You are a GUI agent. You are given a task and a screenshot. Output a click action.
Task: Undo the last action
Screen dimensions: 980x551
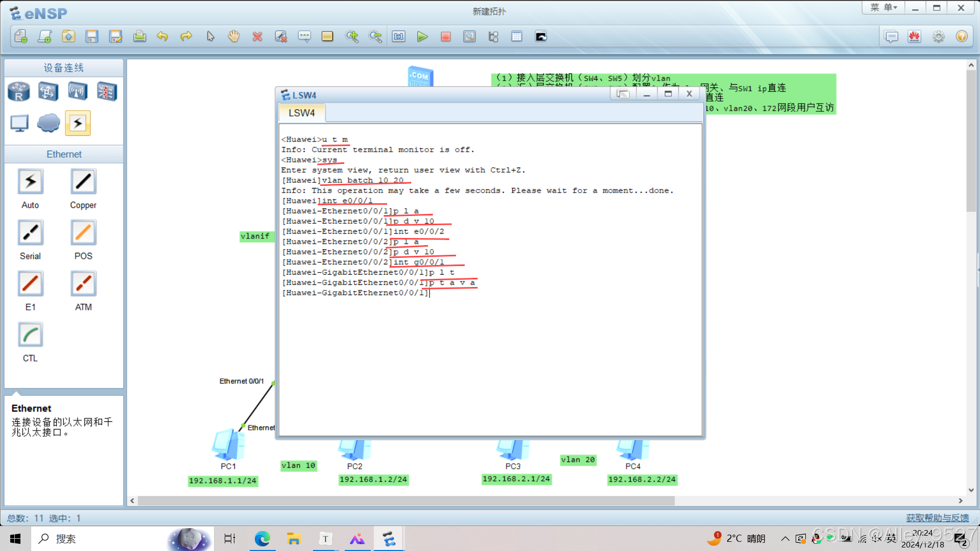[162, 36]
